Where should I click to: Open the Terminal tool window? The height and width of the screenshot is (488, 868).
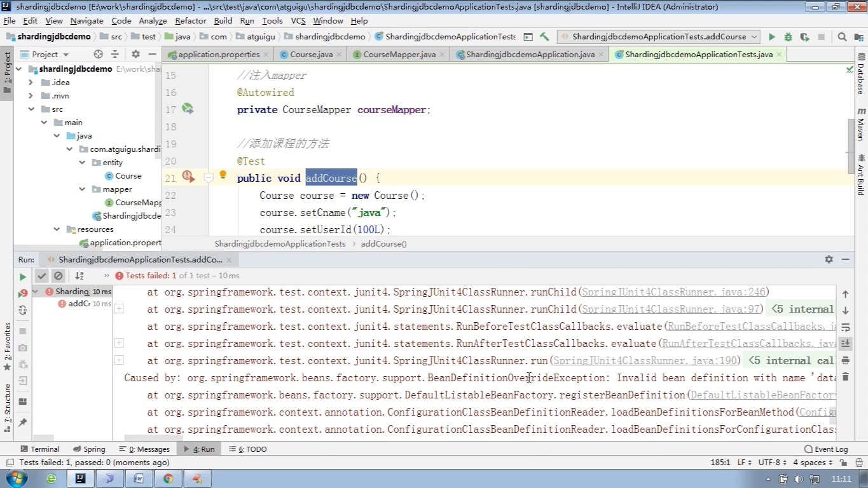coord(39,449)
